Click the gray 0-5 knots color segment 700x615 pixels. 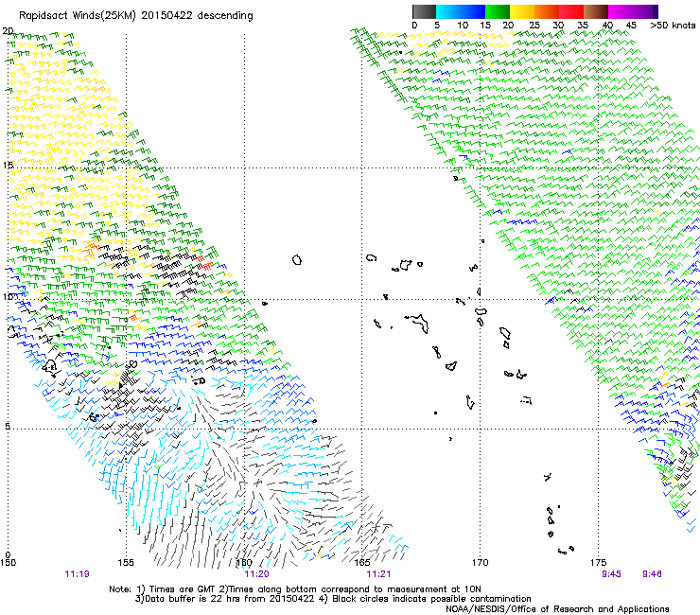pyautogui.click(x=424, y=11)
